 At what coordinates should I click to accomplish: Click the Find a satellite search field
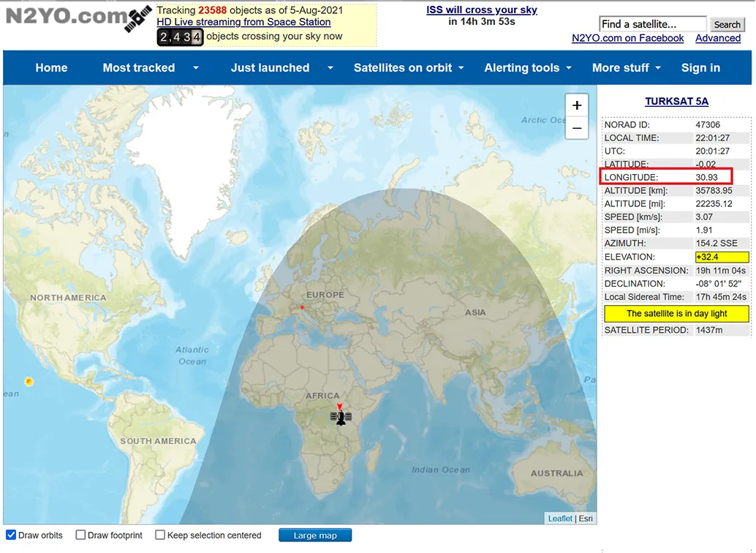(652, 24)
